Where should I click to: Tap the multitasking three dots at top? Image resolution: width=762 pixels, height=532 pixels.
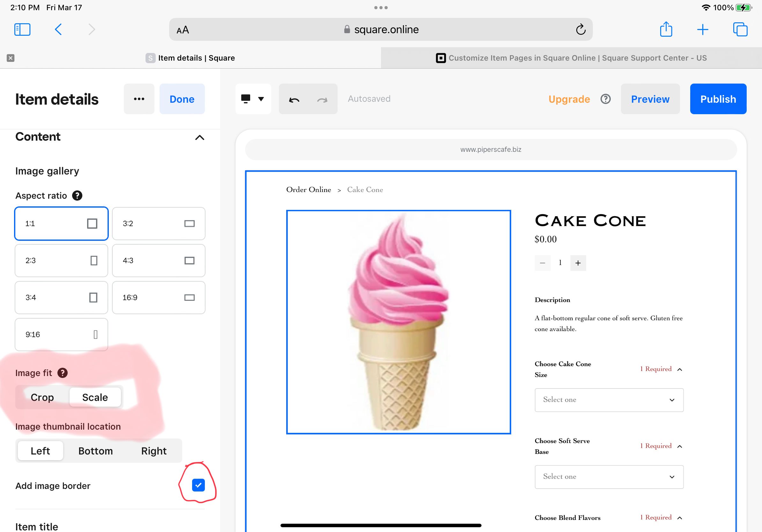click(381, 7)
